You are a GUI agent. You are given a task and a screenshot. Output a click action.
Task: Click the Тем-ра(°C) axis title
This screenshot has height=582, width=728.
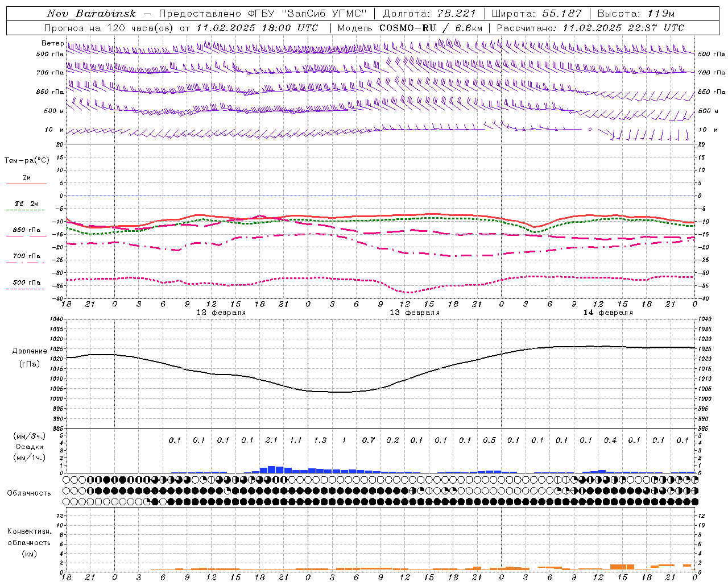(x=27, y=161)
